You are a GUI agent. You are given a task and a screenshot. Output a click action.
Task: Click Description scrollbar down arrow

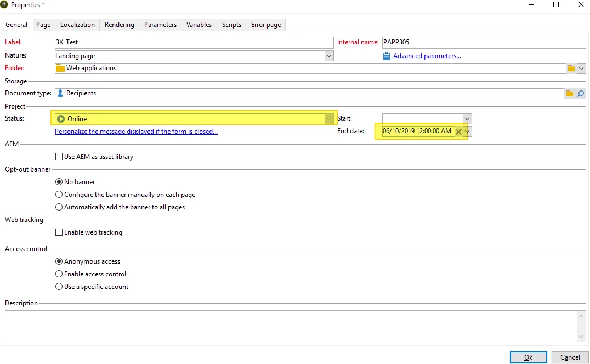pos(581,337)
